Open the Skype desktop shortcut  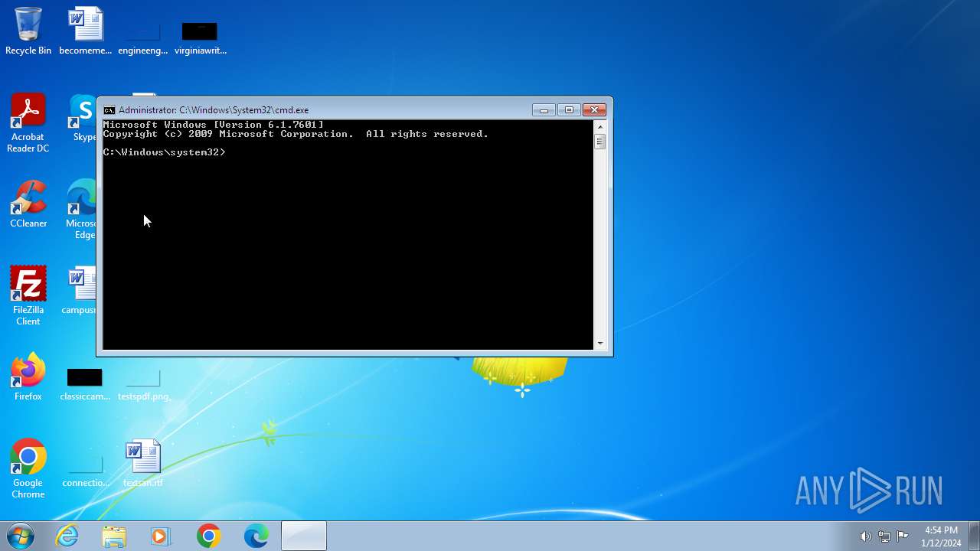83,118
